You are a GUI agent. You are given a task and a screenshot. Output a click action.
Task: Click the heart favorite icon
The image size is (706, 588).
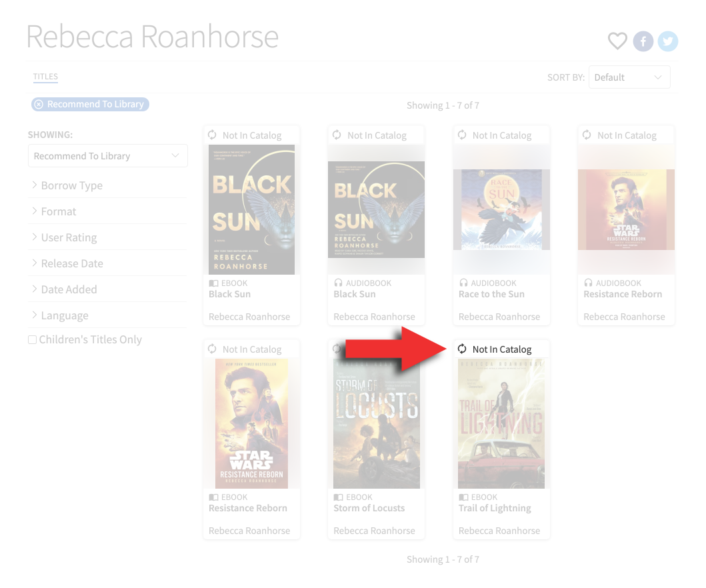pyautogui.click(x=617, y=41)
